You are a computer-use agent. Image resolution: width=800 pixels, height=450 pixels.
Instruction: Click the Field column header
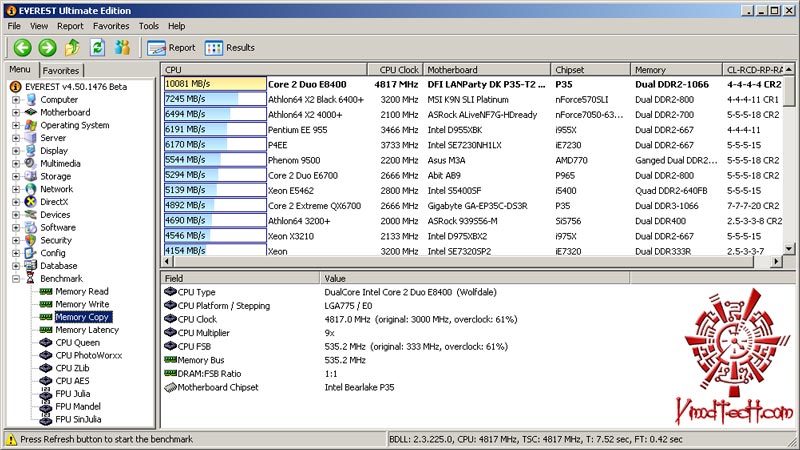coord(240,278)
